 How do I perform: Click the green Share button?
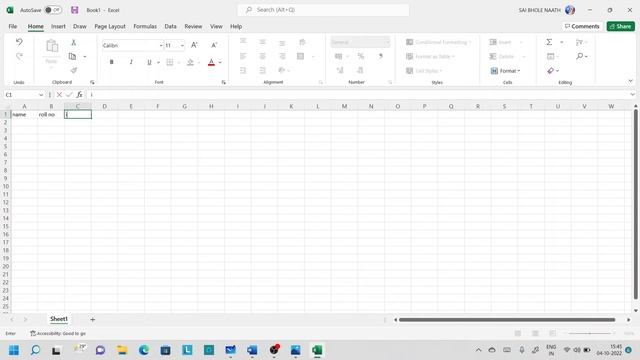tap(620, 26)
